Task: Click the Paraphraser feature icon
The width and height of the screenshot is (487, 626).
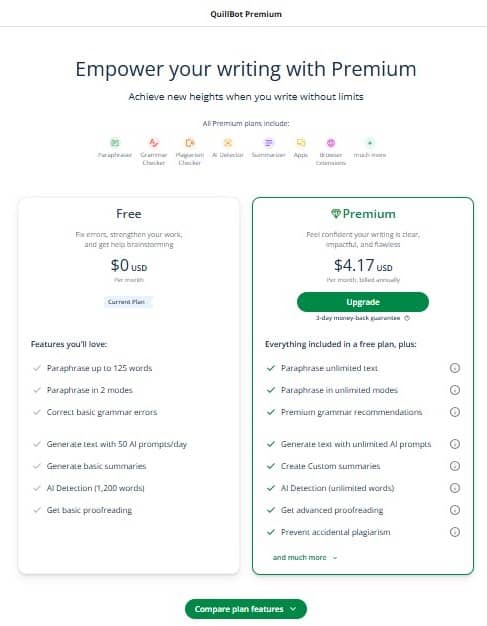Action: click(115, 143)
